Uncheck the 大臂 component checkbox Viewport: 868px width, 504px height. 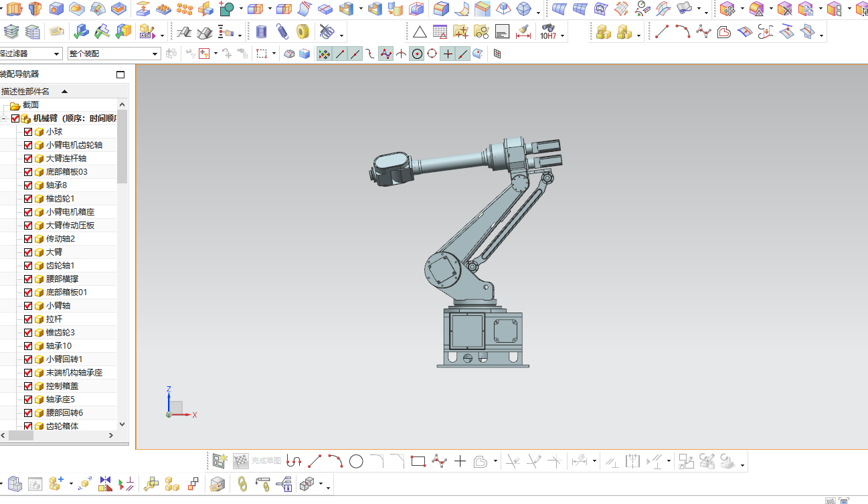coord(28,252)
